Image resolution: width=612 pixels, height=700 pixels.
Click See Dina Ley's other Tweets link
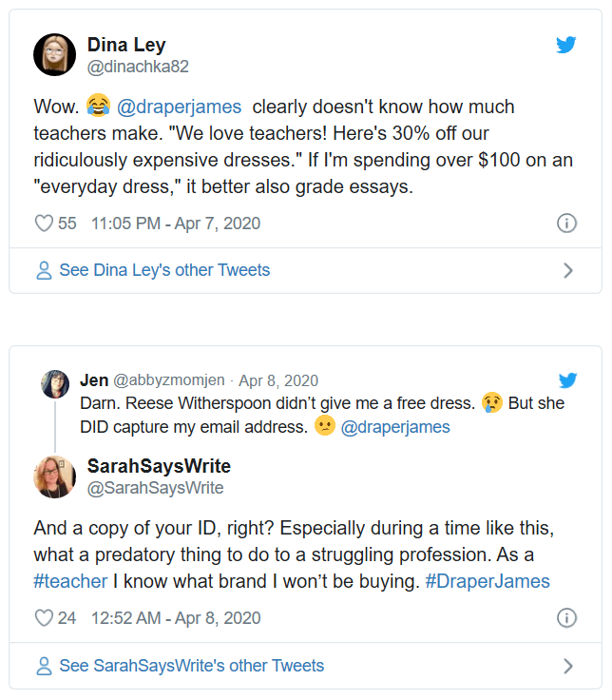[x=164, y=270]
